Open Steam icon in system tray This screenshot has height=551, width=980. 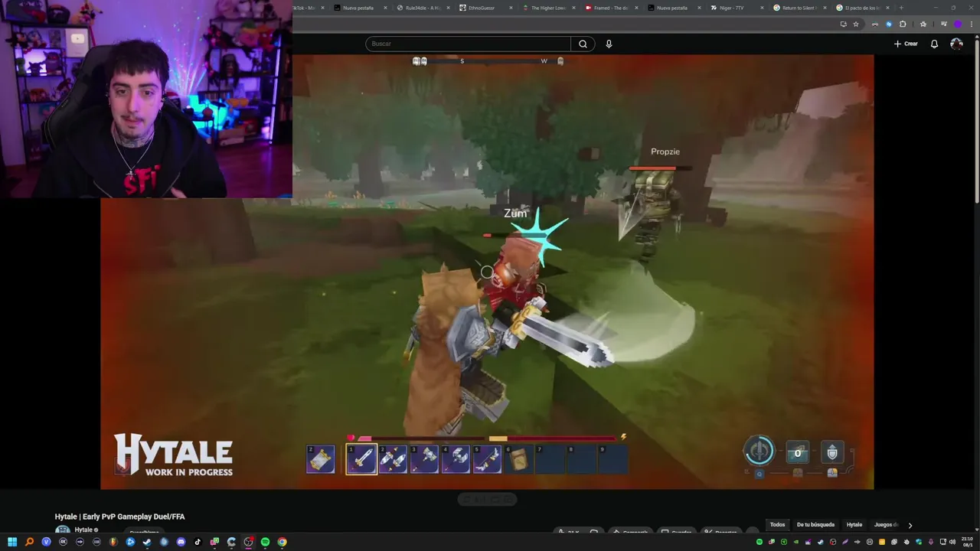tap(821, 542)
